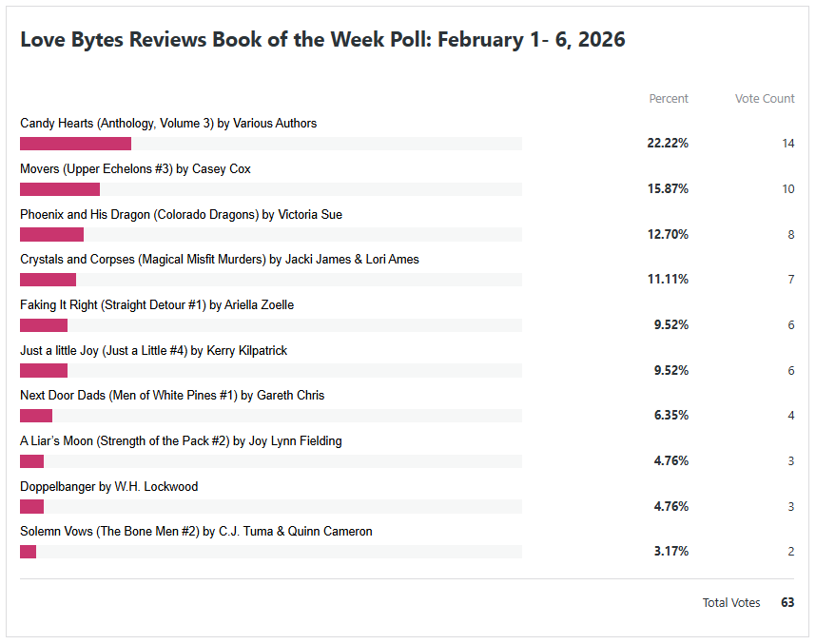Click the 22.22% percentage value
The height and width of the screenshot is (644, 816).
coord(668,144)
